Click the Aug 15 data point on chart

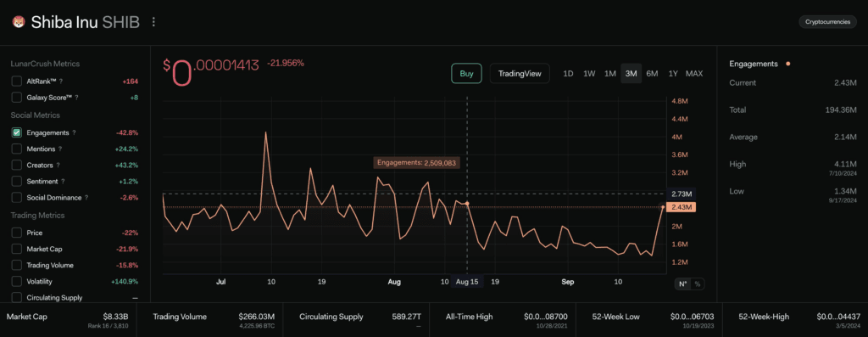pos(467,204)
